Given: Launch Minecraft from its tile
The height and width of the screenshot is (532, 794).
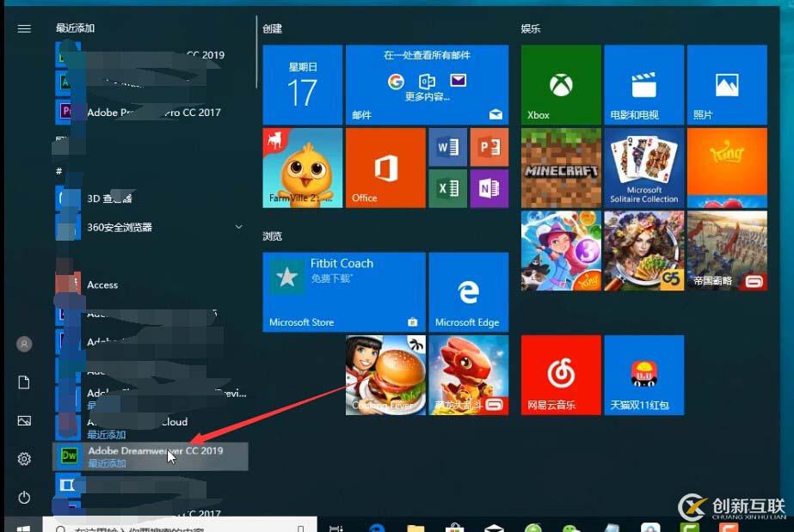Looking at the screenshot, I should point(560,167).
